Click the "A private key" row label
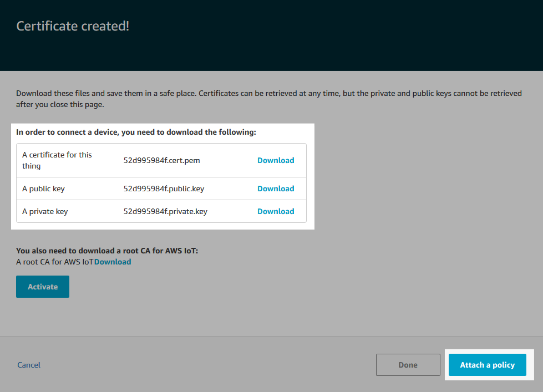Screen dimensions: 543x392 44,211
